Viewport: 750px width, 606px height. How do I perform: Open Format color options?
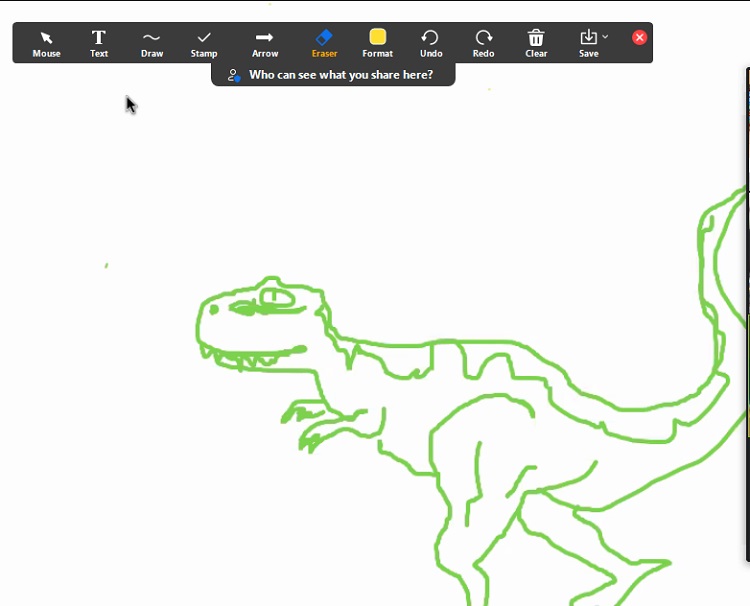377,44
